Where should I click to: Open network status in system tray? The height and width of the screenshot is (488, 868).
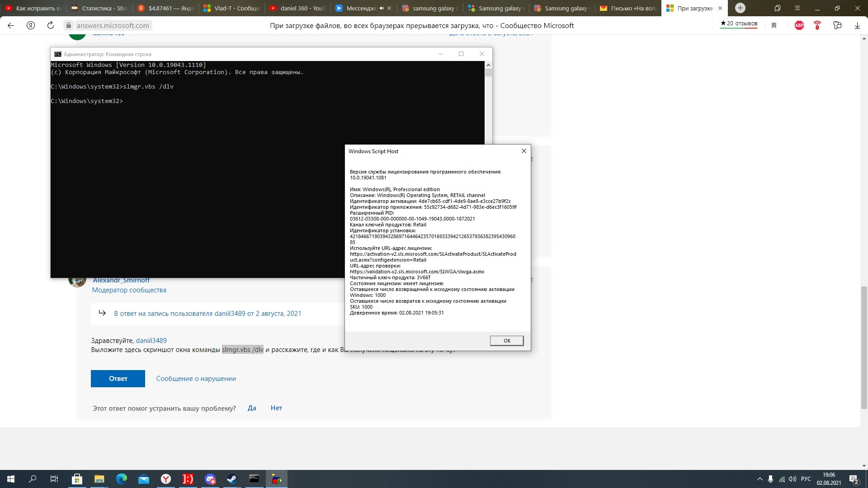tap(782, 479)
